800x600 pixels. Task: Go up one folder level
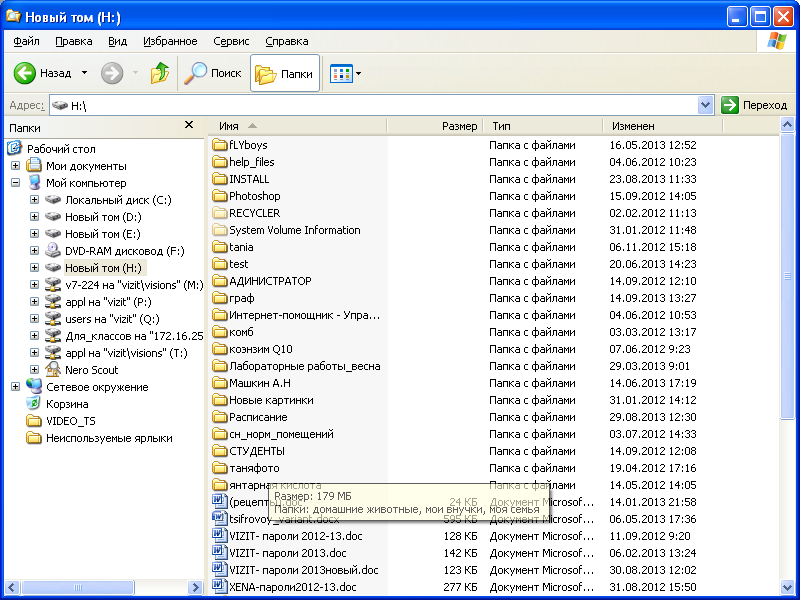click(160, 73)
